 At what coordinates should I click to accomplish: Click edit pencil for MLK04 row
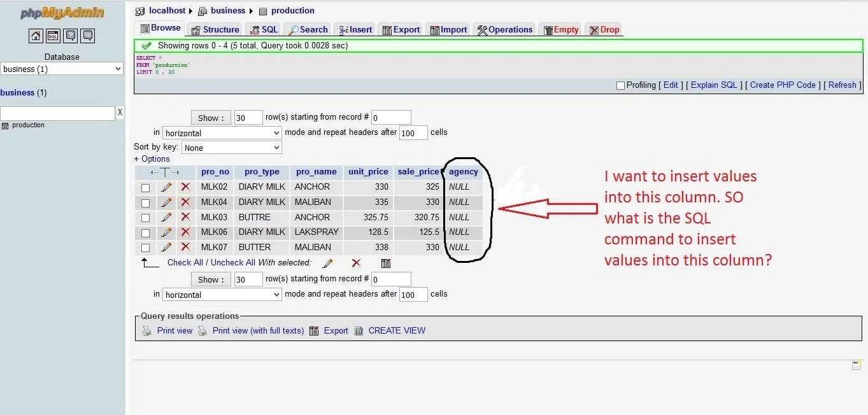pyautogui.click(x=166, y=202)
